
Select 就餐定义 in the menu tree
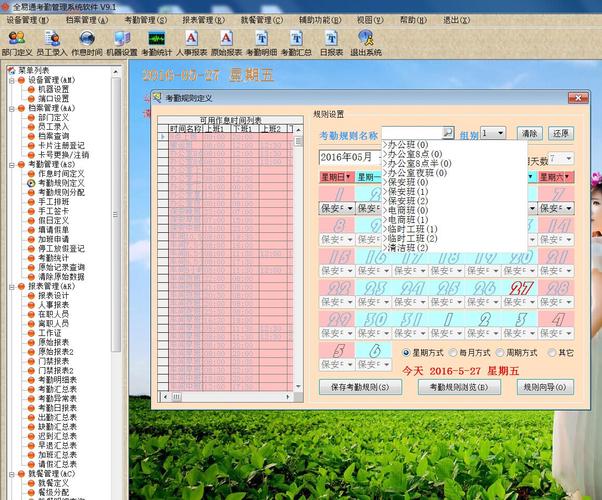point(53,483)
